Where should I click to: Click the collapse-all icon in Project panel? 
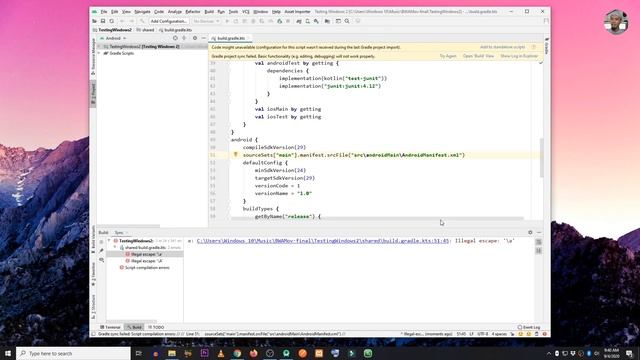tap(184, 38)
